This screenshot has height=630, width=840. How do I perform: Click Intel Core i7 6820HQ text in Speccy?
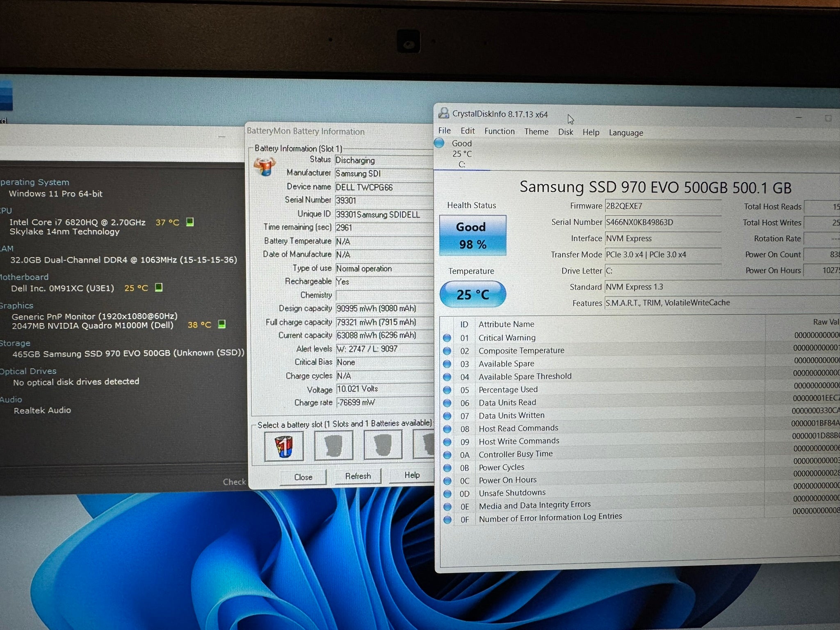(x=78, y=222)
